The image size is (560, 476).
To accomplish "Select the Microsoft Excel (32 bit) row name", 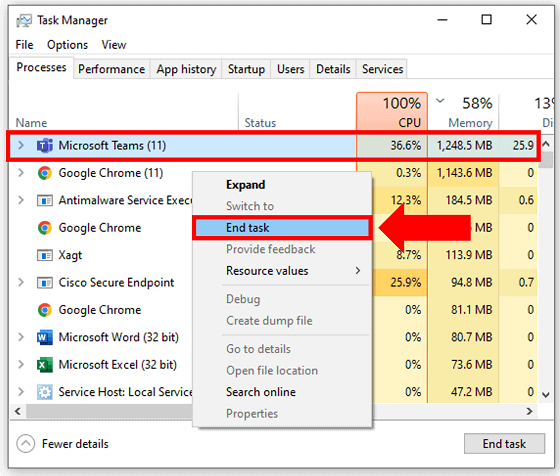I will point(118,365).
